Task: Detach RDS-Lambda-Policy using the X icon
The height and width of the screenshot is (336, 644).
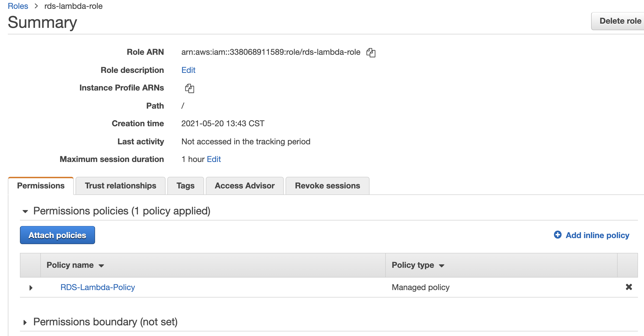Action: (629, 287)
